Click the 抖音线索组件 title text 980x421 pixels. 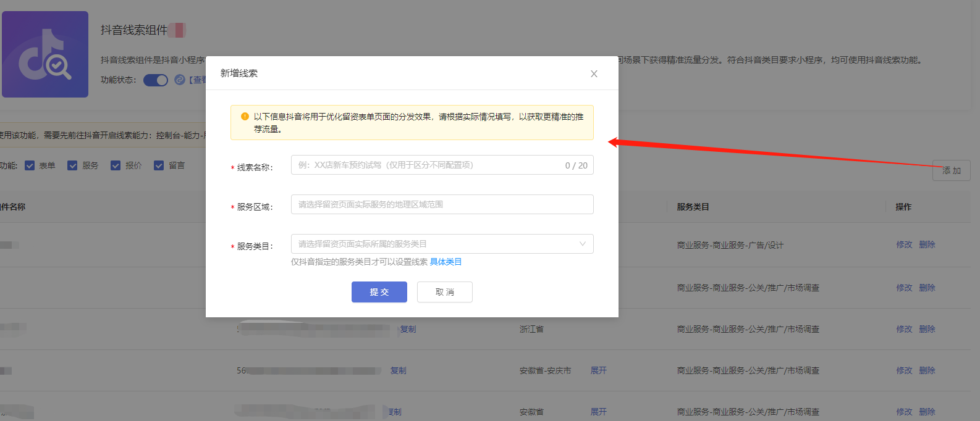click(134, 30)
